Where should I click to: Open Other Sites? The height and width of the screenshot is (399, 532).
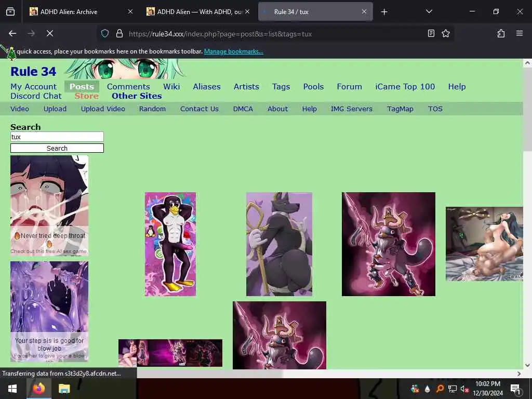[137, 96]
